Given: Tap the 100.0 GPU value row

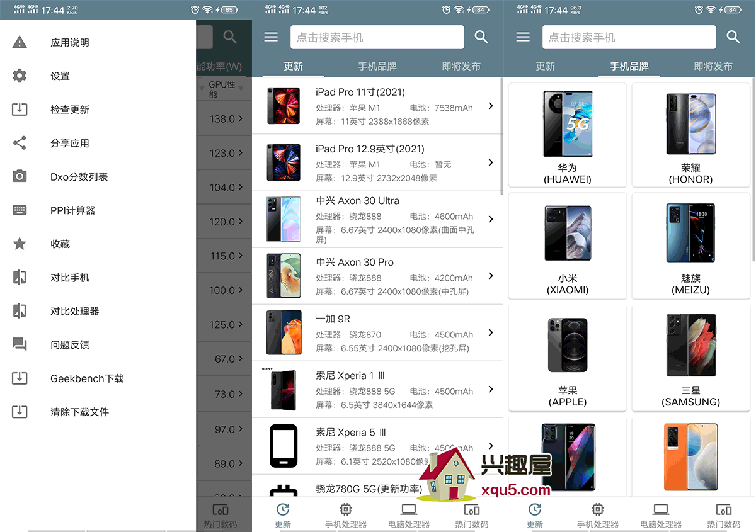Looking at the screenshot, I should (224, 290).
